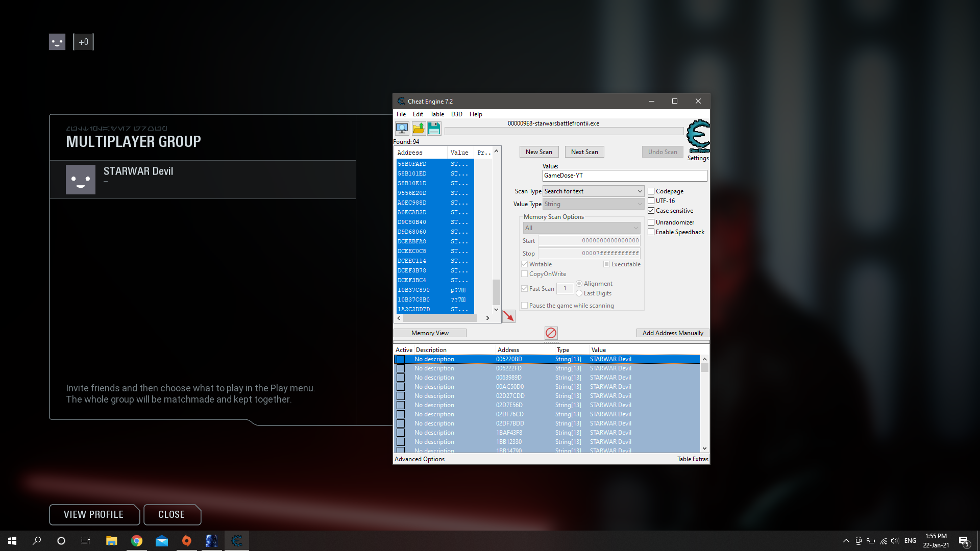This screenshot has height=551, width=980.
Task: Open Task View on the taskbar
Action: [x=86, y=541]
